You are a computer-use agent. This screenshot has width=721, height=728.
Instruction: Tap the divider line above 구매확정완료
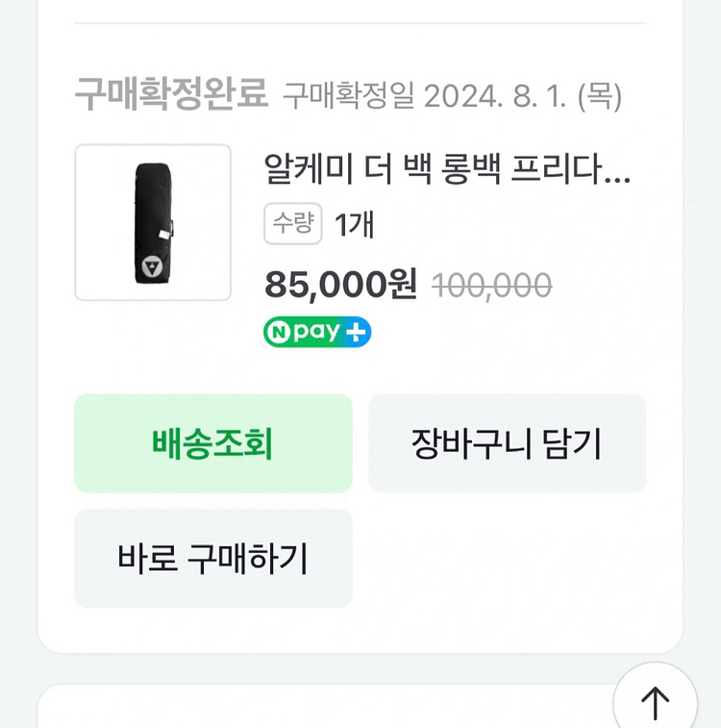tap(360, 22)
